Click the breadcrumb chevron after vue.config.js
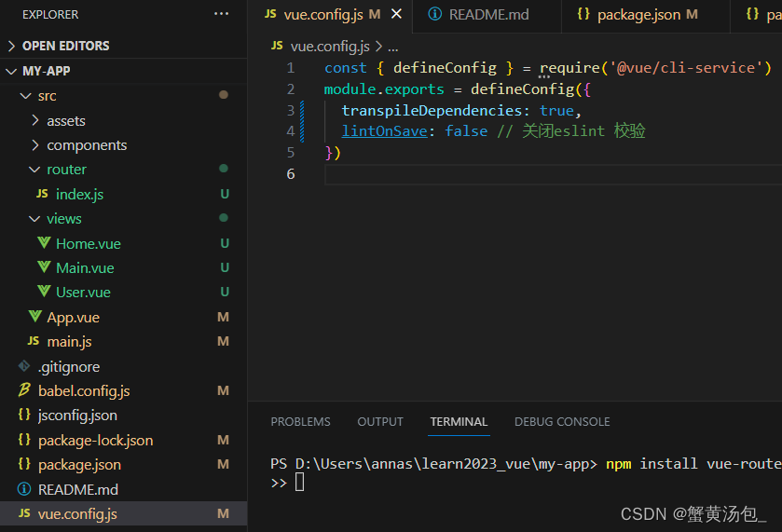This screenshot has width=782, height=532. tap(379, 47)
